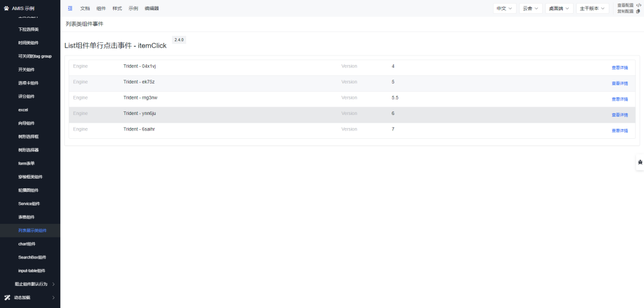The image size is (644, 308).
Task: Select excel in sidebar
Action: click(23, 110)
